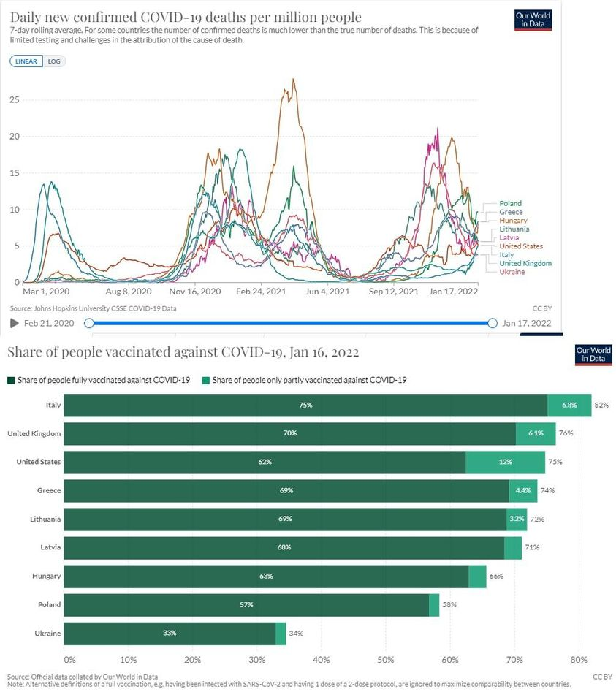
Task: Click Our World in Data logo on vaccination chart
Action: 593,355
